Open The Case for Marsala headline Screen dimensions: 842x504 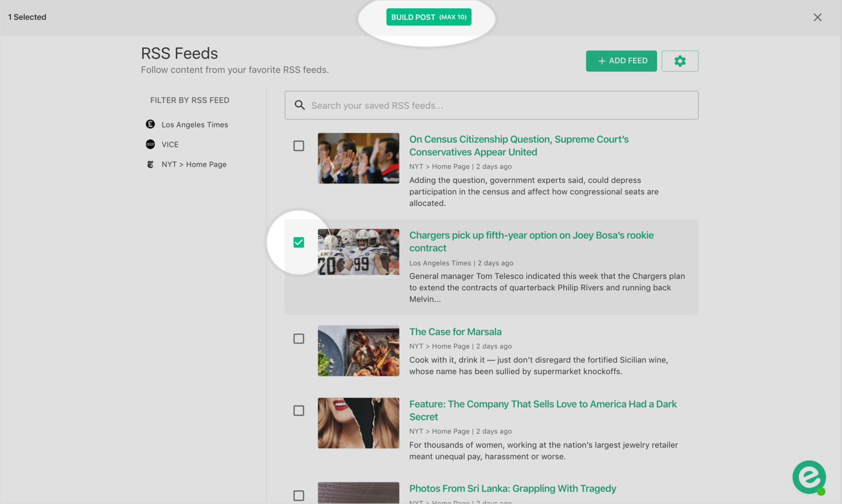455,332
